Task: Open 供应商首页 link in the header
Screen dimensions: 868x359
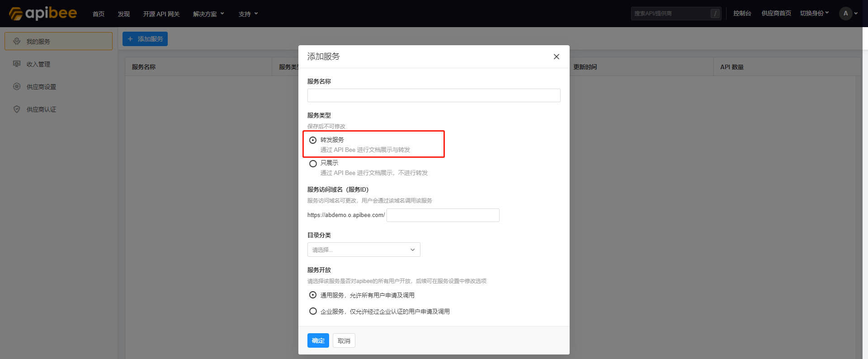Action: pos(776,14)
